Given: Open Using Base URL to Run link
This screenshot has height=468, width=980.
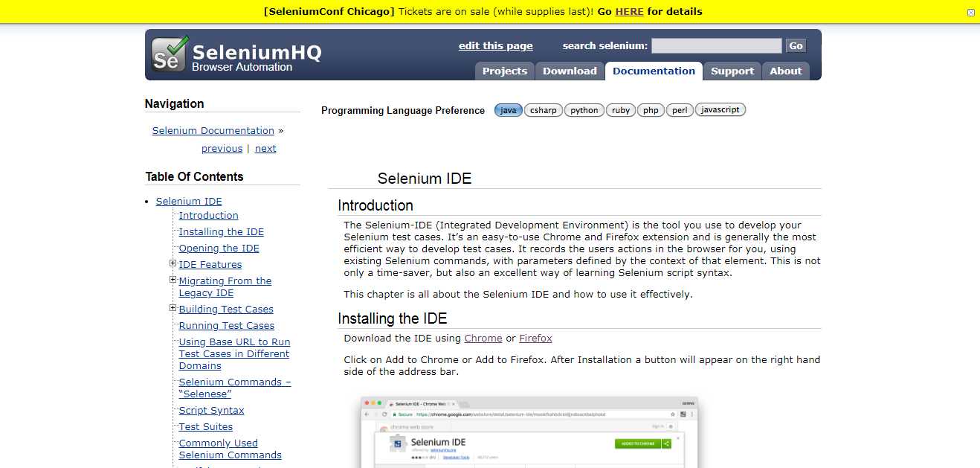Looking at the screenshot, I should tap(235, 353).
